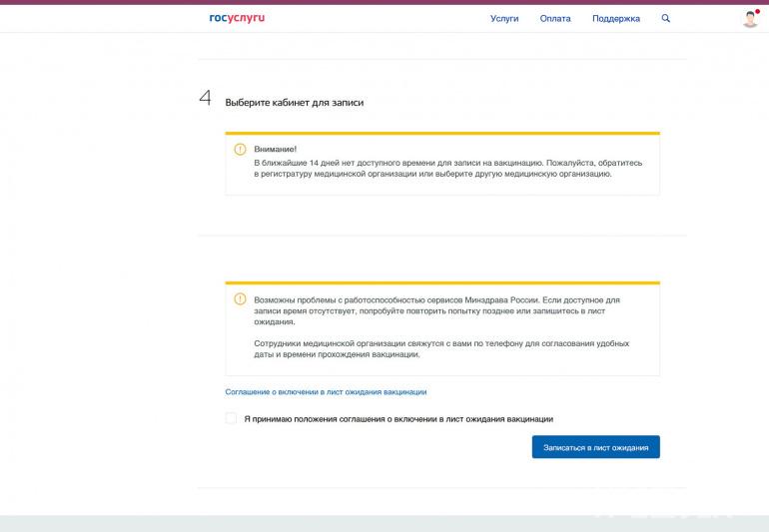Click the red notification dot on avatar
The height and width of the screenshot is (532, 769).
757,11
